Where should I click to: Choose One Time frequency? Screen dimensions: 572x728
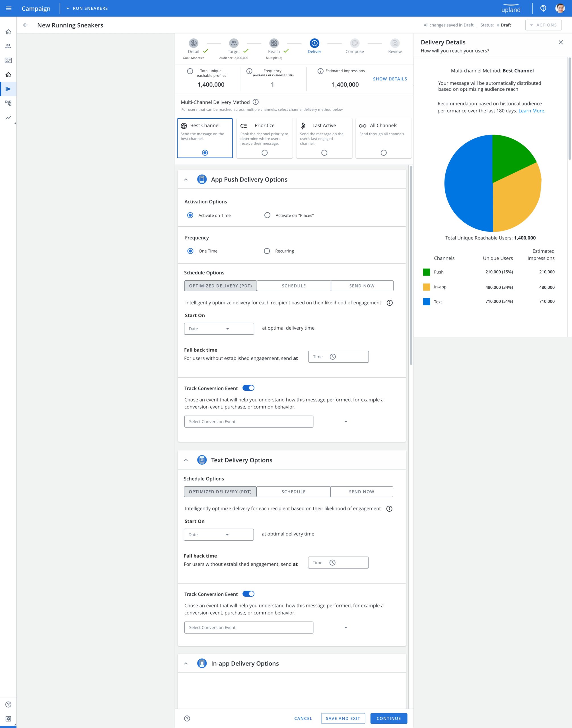(x=190, y=251)
